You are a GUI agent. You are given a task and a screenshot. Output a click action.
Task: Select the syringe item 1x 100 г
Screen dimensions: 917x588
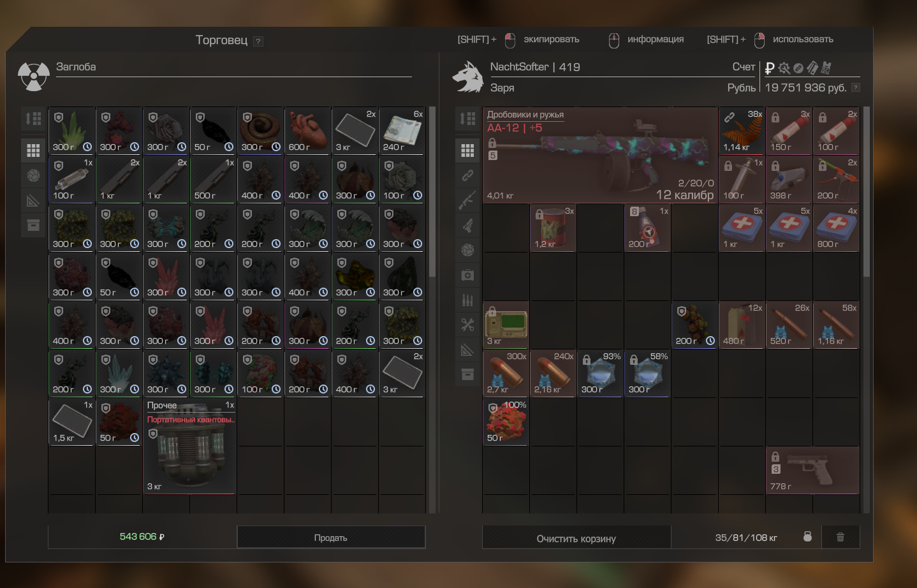coord(742,179)
